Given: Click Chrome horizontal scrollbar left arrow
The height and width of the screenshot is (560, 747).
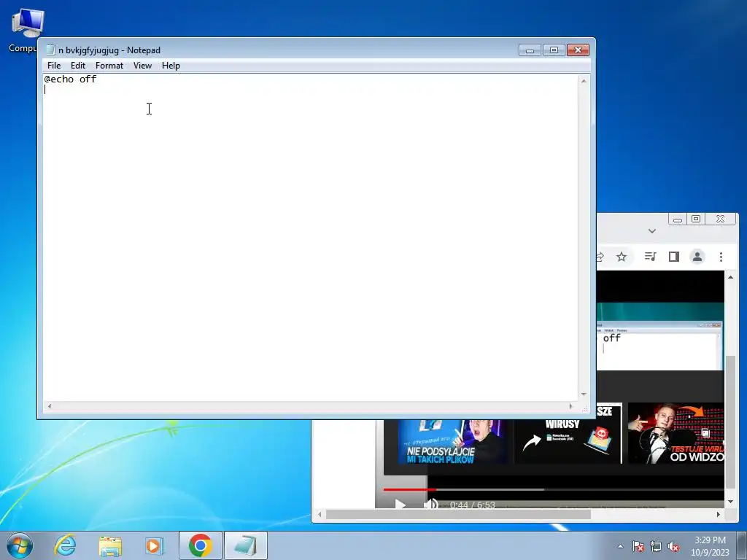Looking at the screenshot, I should click(x=320, y=514).
